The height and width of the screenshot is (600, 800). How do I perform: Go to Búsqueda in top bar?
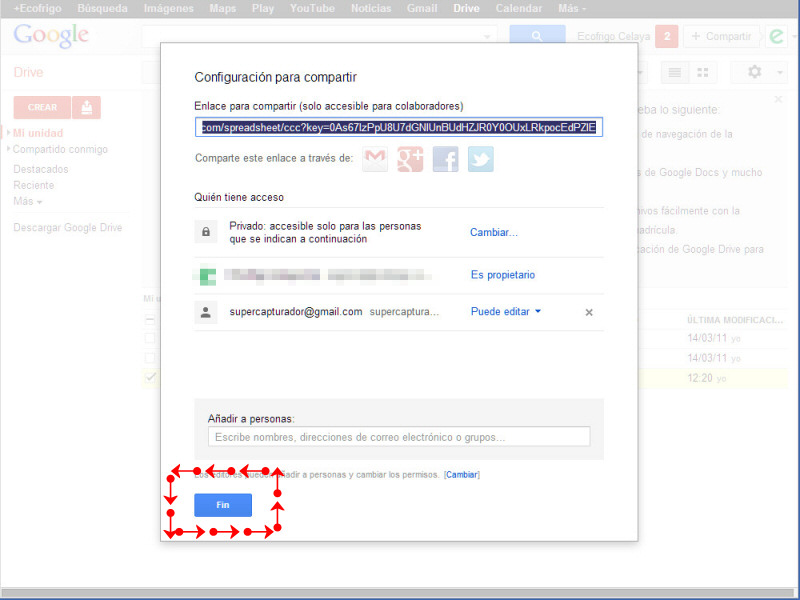102,9
